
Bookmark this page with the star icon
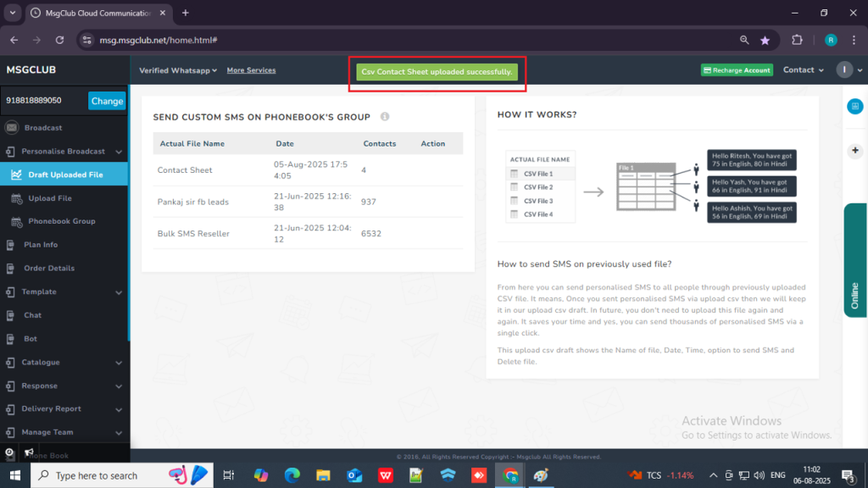(x=765, y=40)
